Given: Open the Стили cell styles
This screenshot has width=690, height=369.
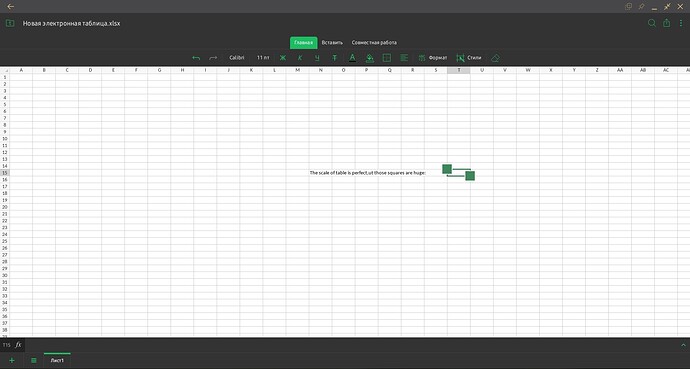Looking at the screenshot, I should (x=469, y=58).
